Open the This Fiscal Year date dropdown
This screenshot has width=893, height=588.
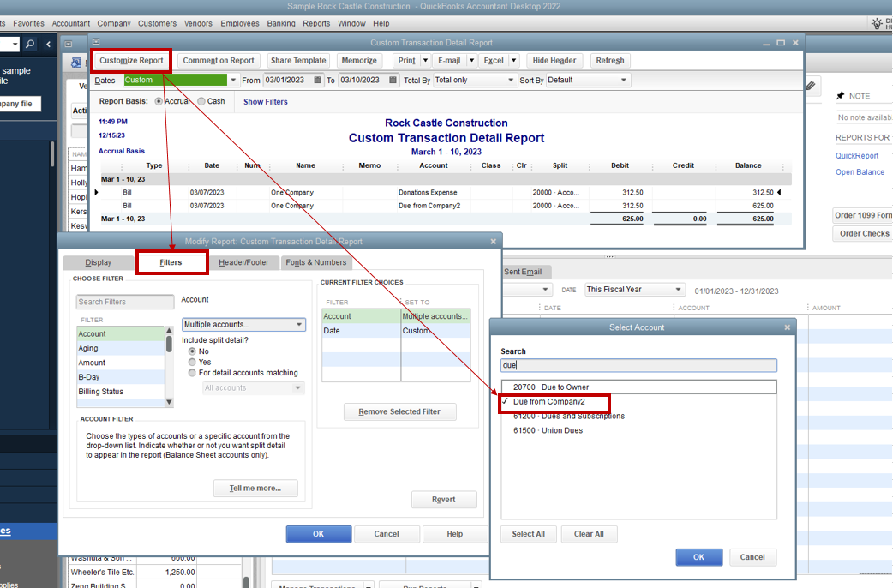tap(634, 290)
